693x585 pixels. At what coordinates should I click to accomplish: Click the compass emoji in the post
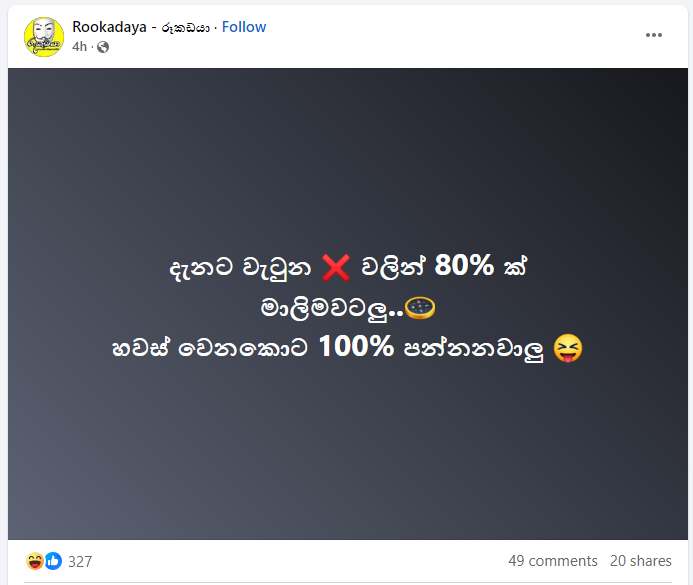click(420, 308)
